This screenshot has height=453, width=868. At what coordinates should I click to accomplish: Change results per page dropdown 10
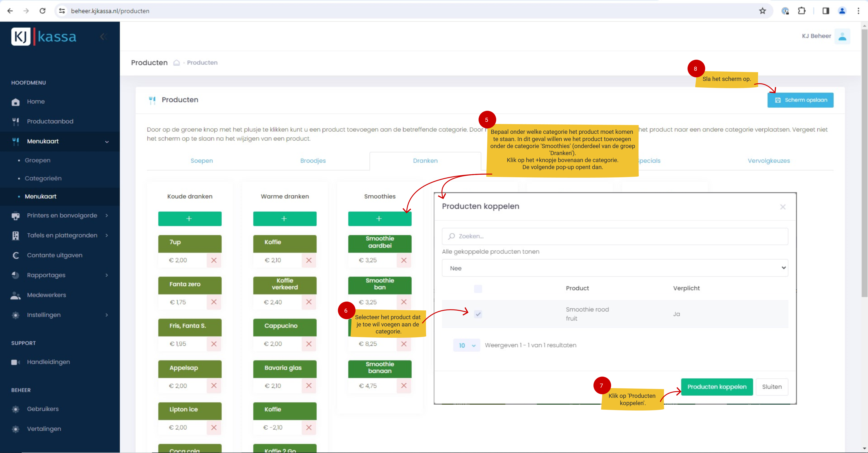pyautogui.click(x=466, y=345)
